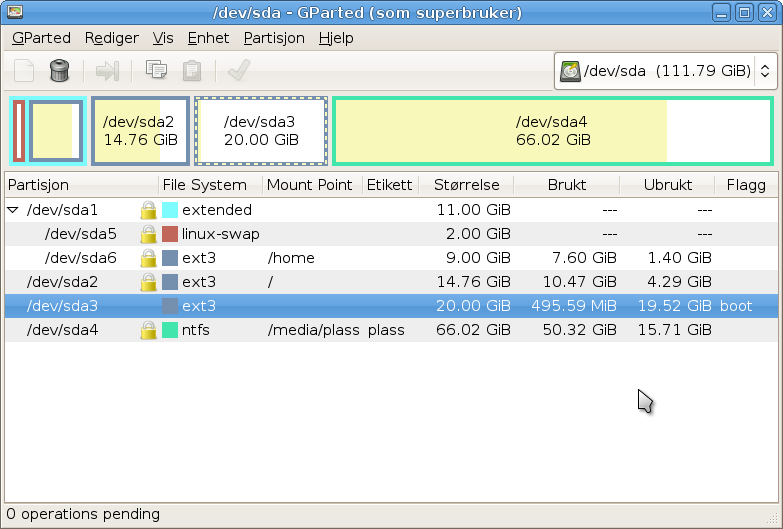Click the lock icon on /dev/sda6 row
The image size is (783, 529).
tap(148, 258)
